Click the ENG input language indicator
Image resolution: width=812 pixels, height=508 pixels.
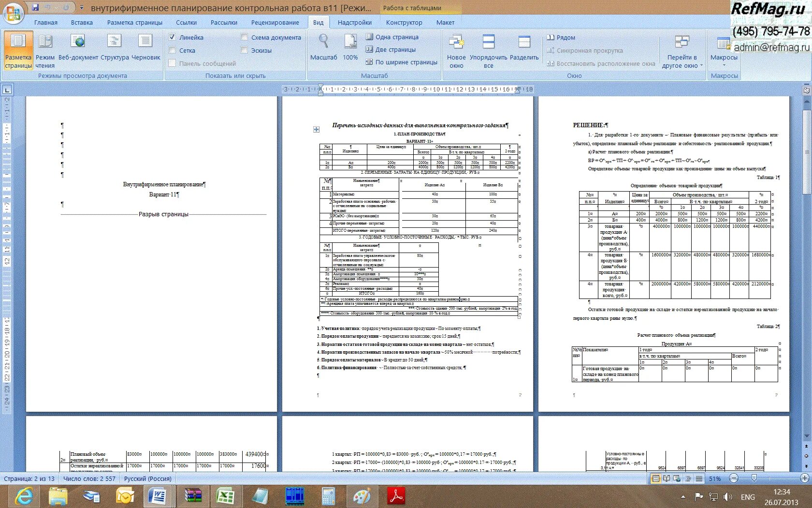(748, 497)
